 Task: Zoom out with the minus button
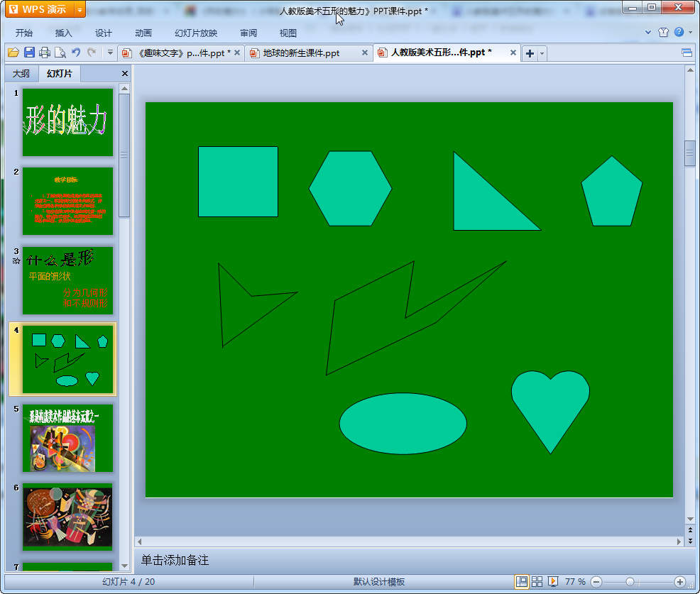coord(596,582)
